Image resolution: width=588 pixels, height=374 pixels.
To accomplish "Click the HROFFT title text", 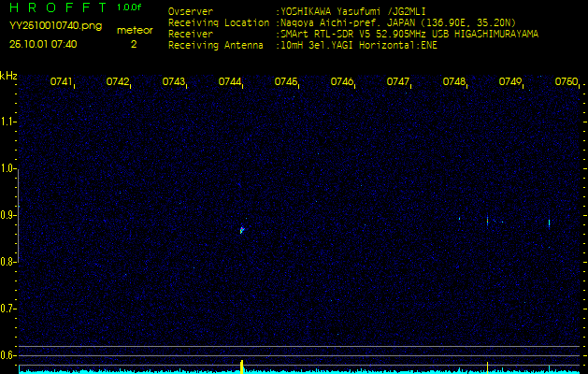I will [57, 7].
